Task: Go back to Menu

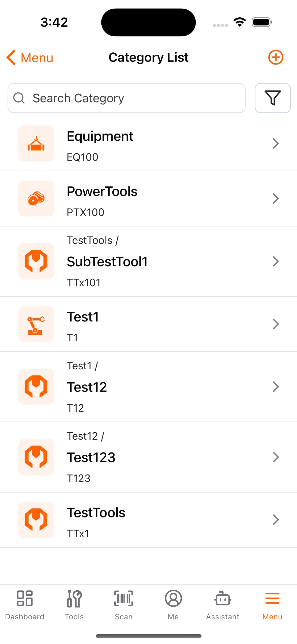Action: 30,58
